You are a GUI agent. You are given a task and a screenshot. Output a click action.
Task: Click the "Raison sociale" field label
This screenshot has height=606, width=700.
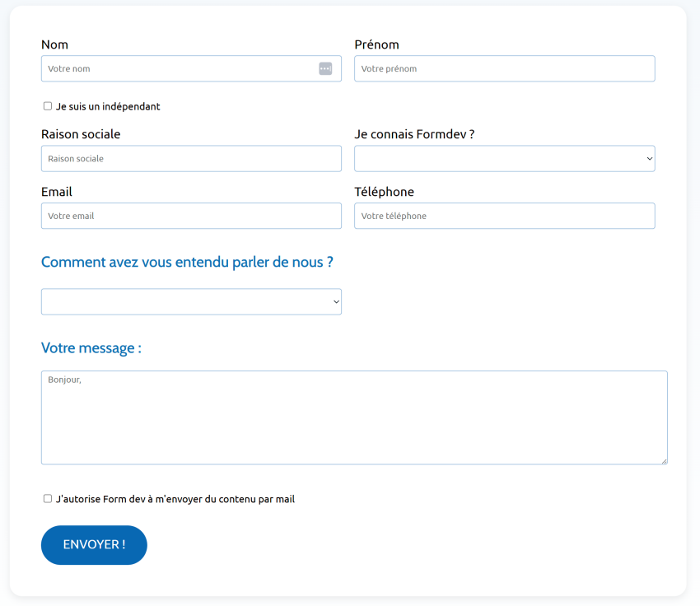click(81, 134)
